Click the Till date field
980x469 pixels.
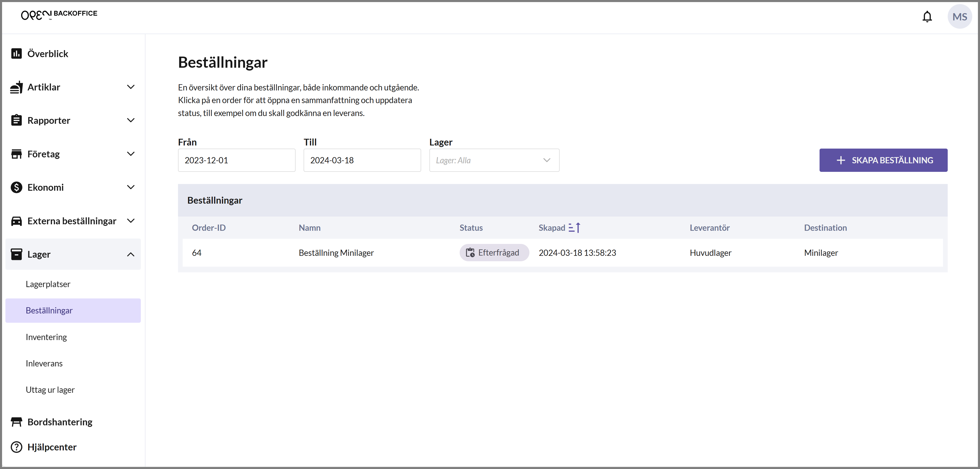click(362, 160)
